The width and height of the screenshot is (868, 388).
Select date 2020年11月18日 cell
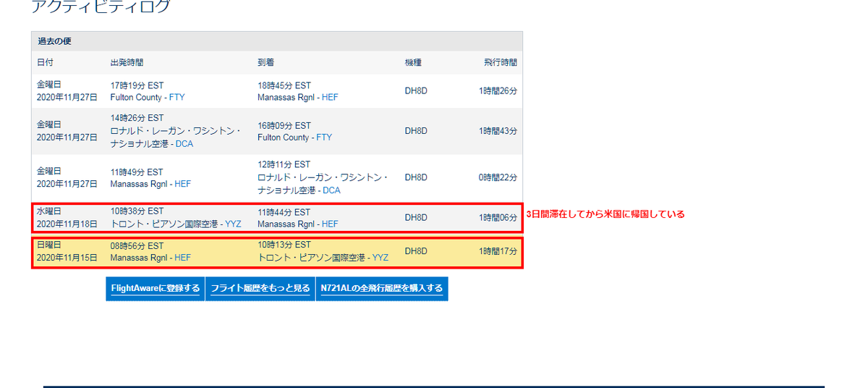click(67, 224)
